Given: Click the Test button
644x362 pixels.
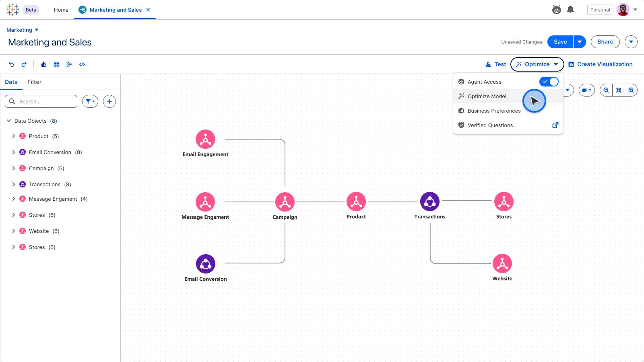Looking at the screenshot, I should coord(496,64).
